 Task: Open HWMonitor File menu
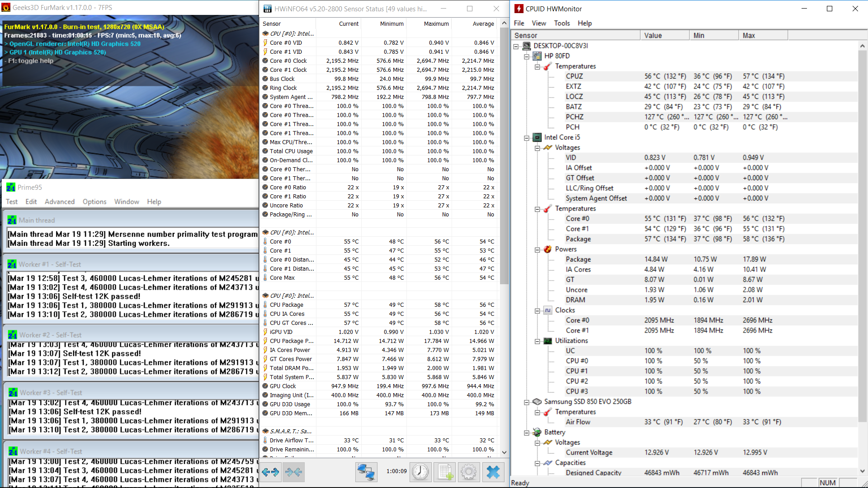click(519, 23)
